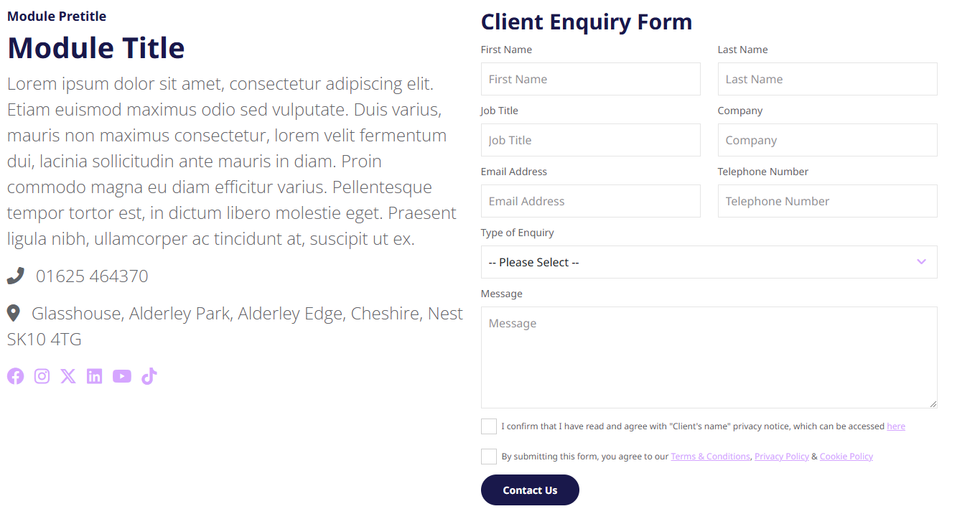The image size is (980, 519).
Task: Click the map location pin icon
Action: coord(13,313)
